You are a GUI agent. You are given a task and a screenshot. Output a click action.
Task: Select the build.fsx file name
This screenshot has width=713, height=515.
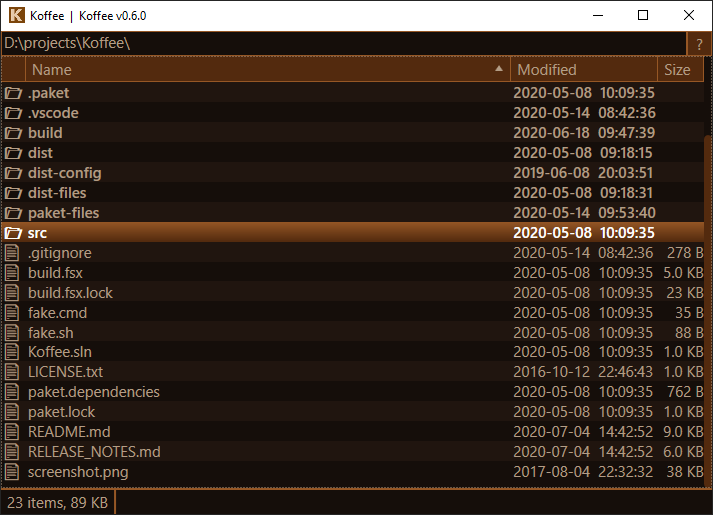(55, 273)
